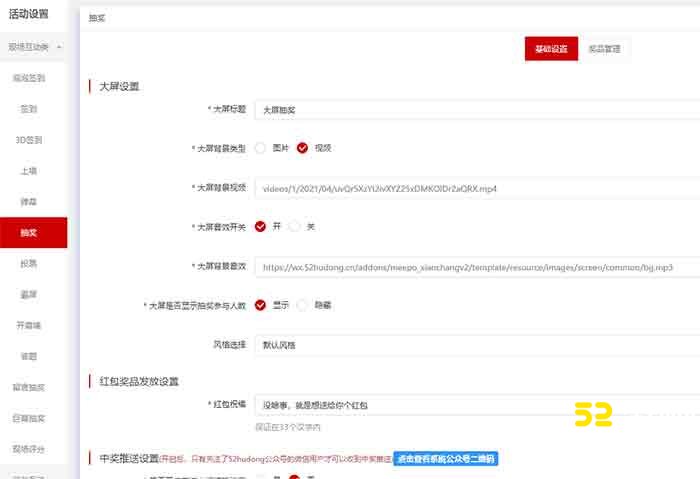Switch to the 奖品管理 tab
The image size is (700, 479).
tap(604, 49)
